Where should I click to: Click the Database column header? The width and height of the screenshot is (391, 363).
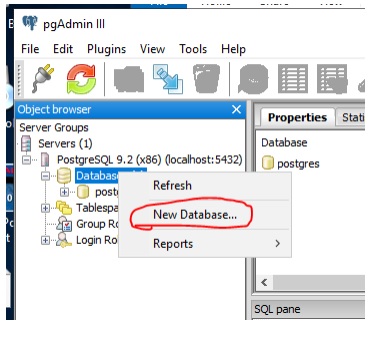click(x=284, y=143)
